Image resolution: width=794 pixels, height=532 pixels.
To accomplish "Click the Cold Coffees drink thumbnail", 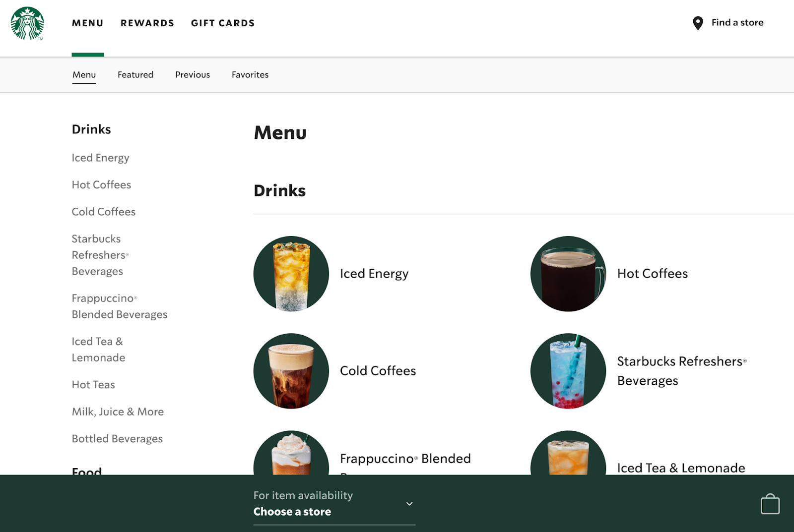I will [x=291, y=371].
